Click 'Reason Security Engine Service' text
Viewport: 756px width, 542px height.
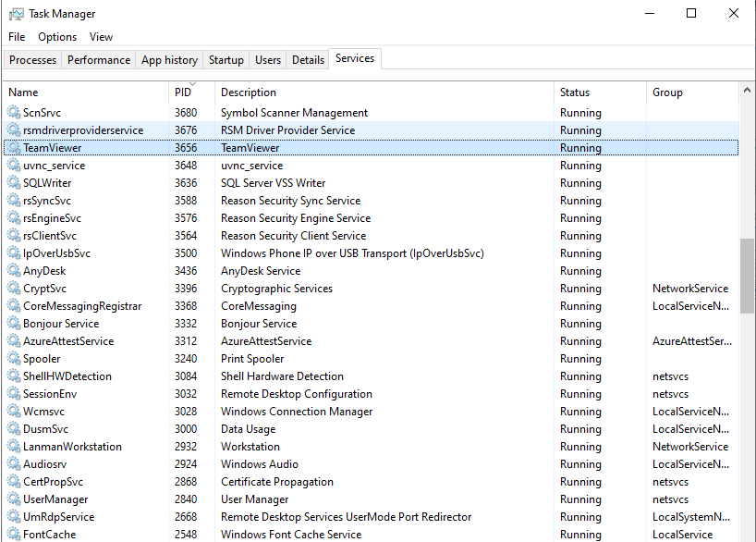click(296, 218)
